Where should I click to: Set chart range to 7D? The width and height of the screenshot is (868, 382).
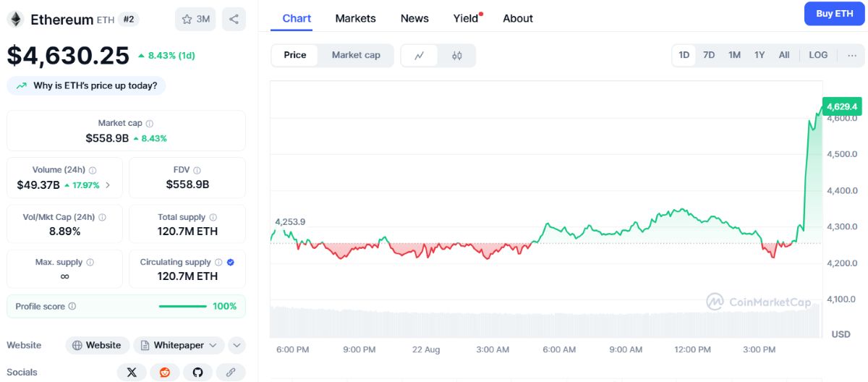tap(709, 55)
